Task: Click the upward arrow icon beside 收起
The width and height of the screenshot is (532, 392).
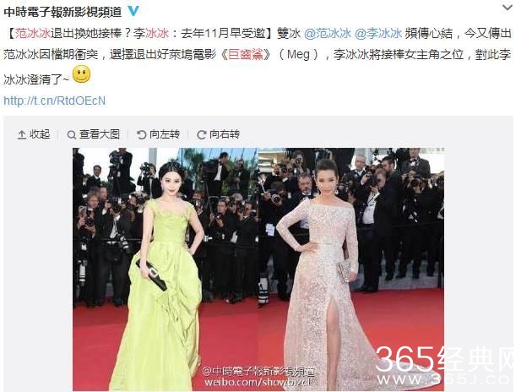Action: tap(22, 134)
